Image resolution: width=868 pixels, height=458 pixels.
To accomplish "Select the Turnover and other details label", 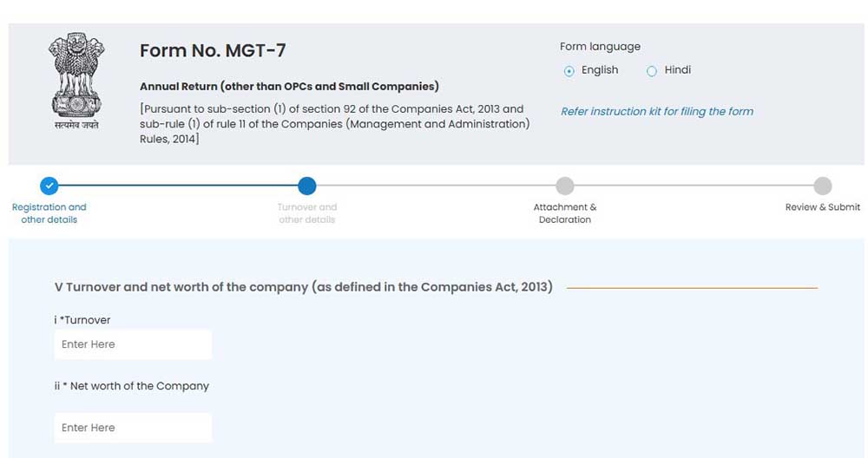I will point(306,213).
